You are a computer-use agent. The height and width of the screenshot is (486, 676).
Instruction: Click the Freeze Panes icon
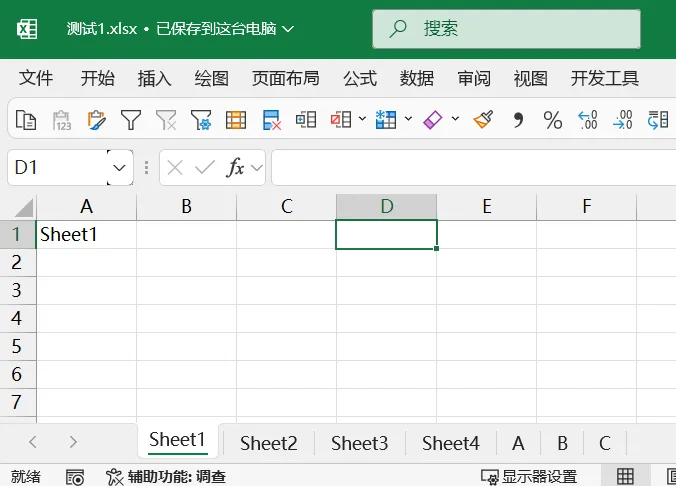point(385,119)
